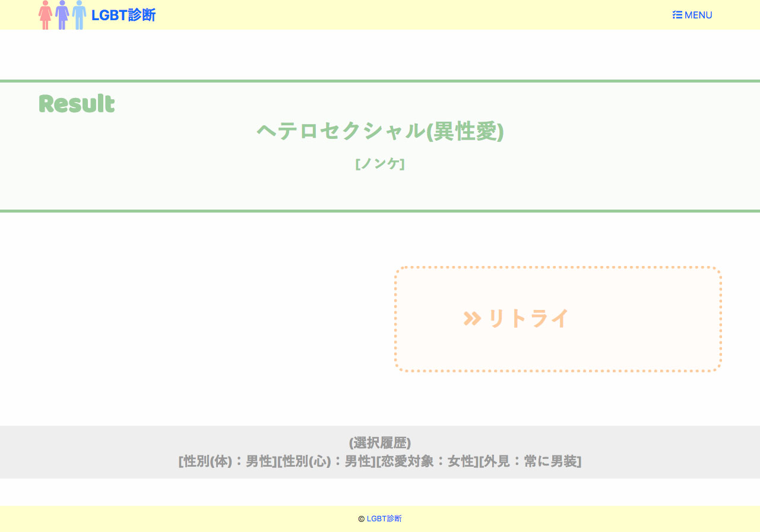This screenshot has width=760, height=532.
Task: Click the checklist icon beside MENU
Action: (x=677, y=15)
